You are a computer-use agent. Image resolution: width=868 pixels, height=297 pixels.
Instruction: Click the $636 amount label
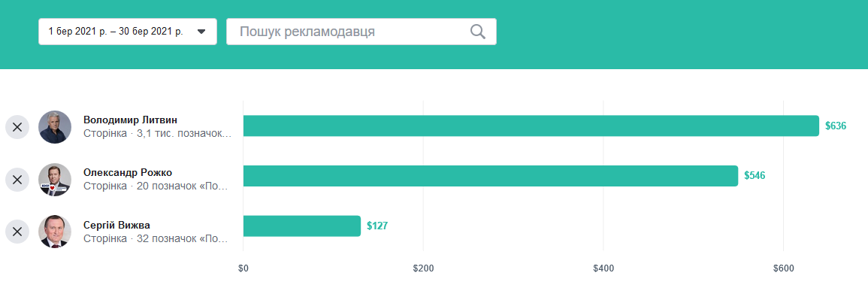[x=836, y=126]
